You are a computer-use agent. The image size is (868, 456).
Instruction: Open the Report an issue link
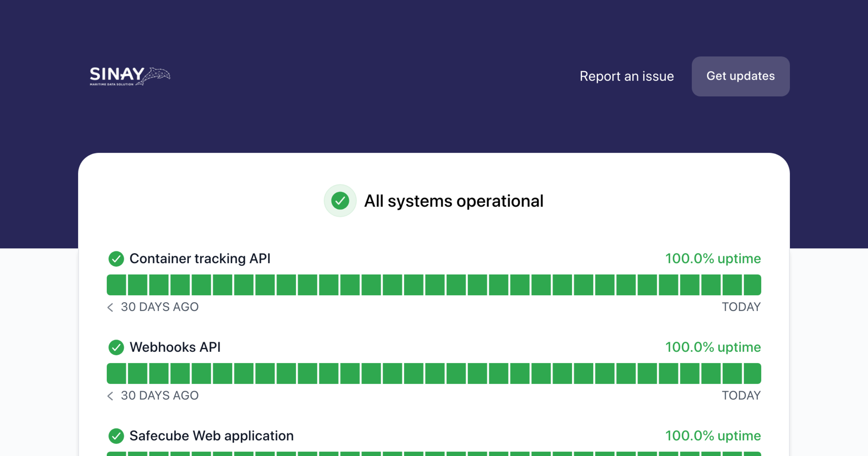[627, 76]
